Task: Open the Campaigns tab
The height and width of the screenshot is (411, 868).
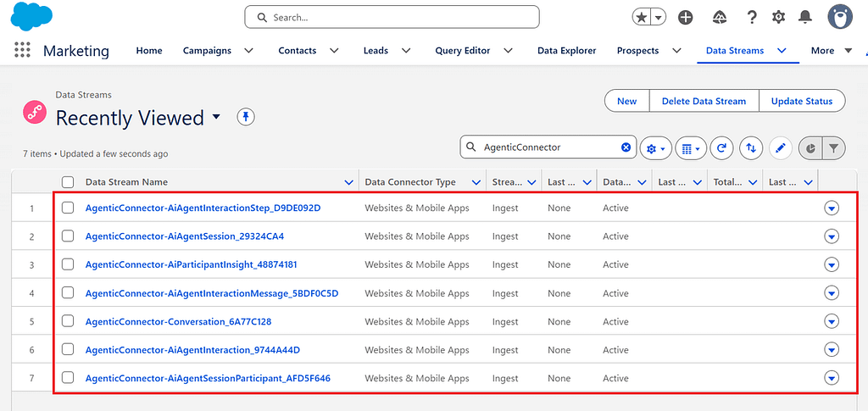Action: [207, 50]
